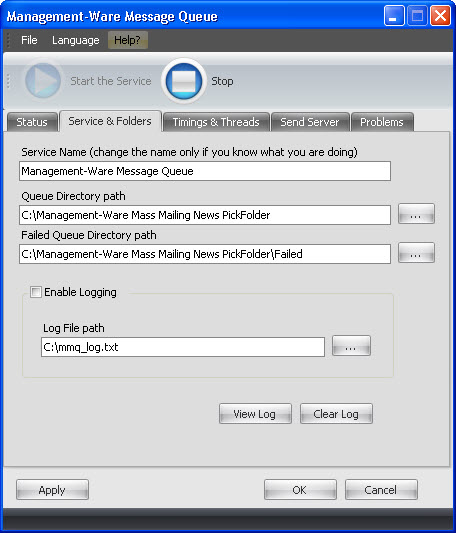Dismiss the dialog with Cancel

point(381,490)
